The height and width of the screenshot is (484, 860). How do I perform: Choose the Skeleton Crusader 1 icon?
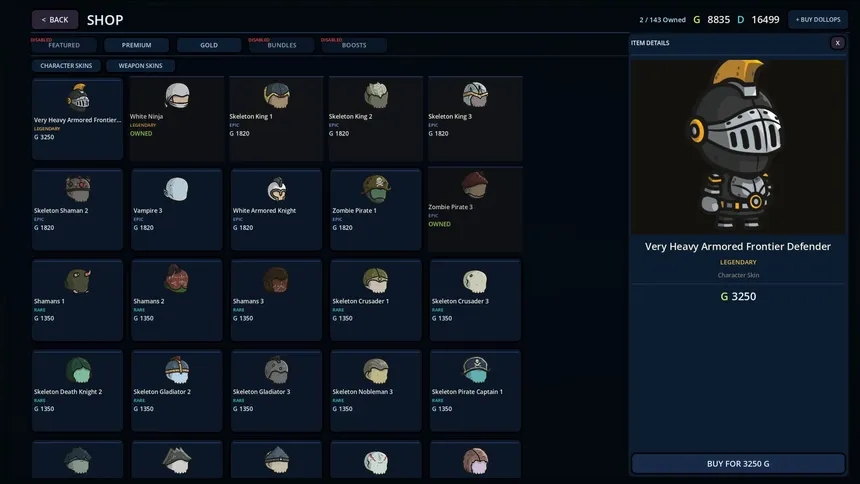point(376,280)
